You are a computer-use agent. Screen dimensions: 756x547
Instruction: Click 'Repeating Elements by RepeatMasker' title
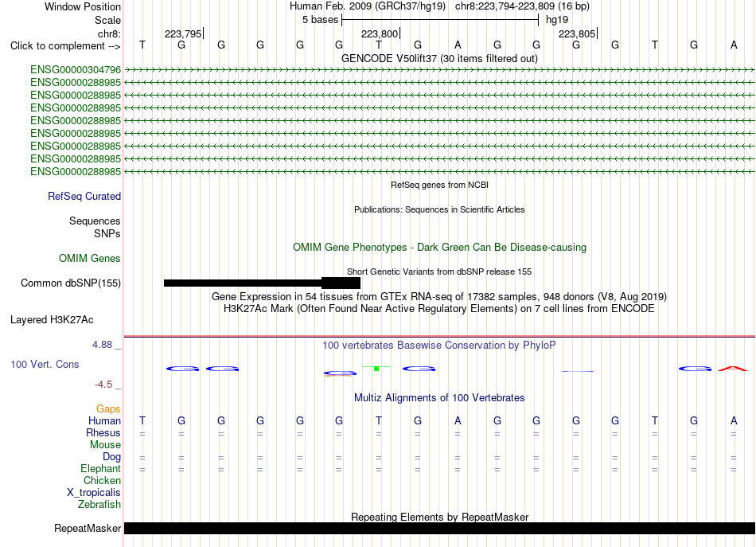(440, 517)
